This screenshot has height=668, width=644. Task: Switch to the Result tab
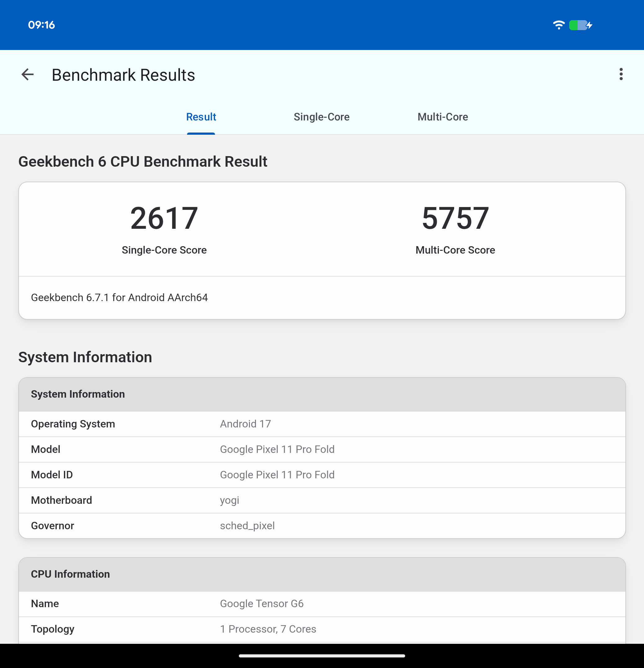click(201, 117)
